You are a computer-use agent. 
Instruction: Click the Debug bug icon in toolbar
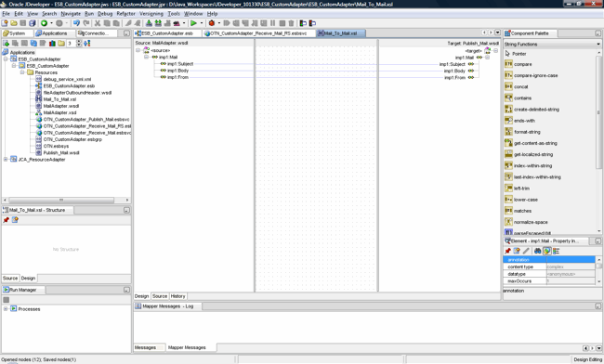(212, 23)
